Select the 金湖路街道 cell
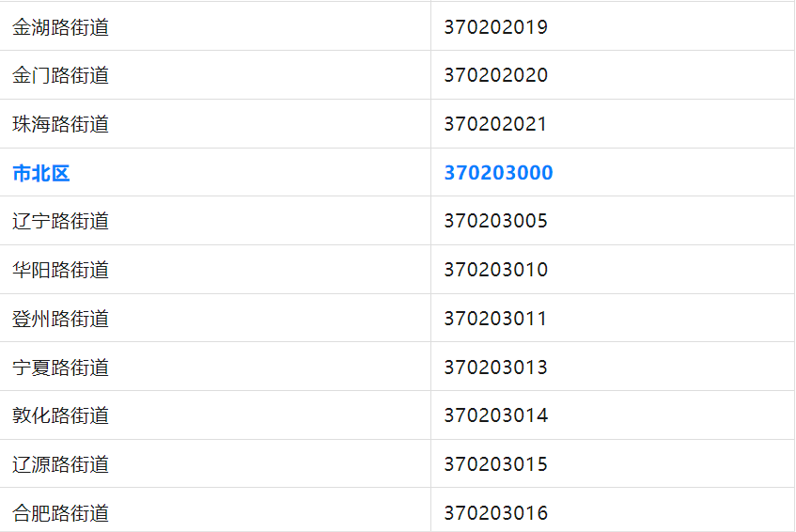796x532 pixels. (x=61, y=27)
